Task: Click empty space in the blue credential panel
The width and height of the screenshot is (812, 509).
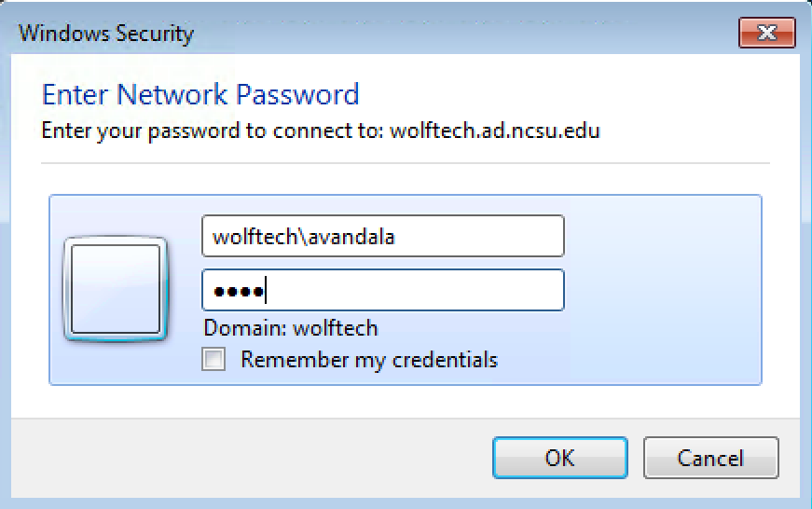Action: (x=663, y=290)
